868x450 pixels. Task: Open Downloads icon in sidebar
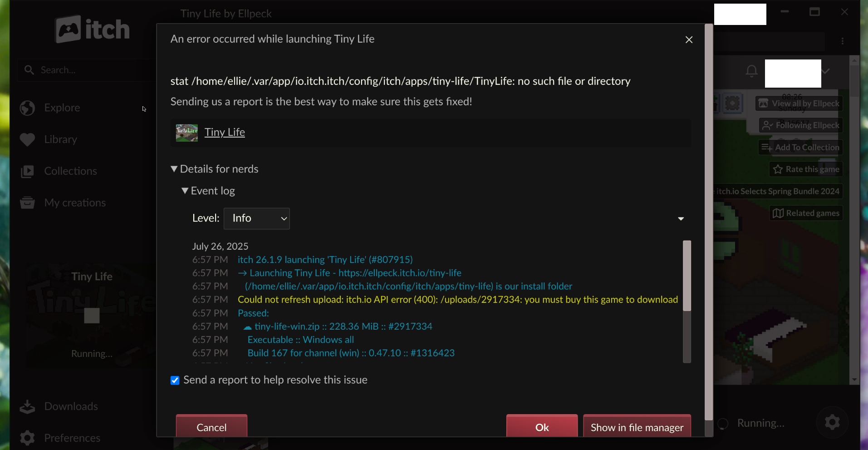(x=27, y=406)
